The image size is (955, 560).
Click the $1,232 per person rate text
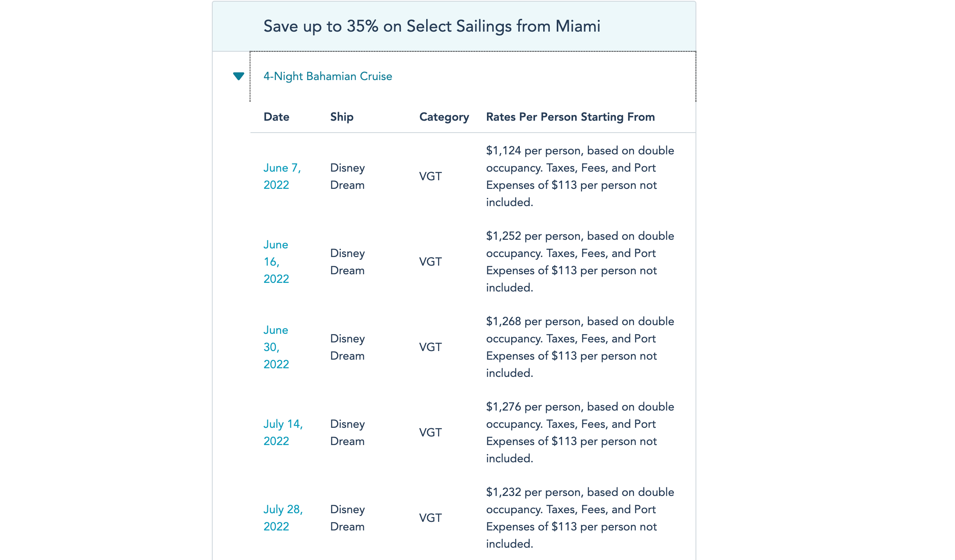[x=580, y=518]
